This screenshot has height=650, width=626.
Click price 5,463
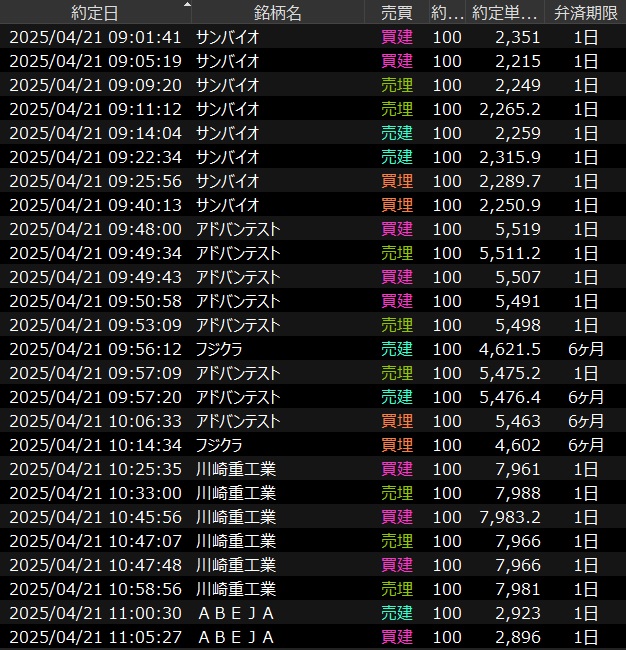(518, 422)
